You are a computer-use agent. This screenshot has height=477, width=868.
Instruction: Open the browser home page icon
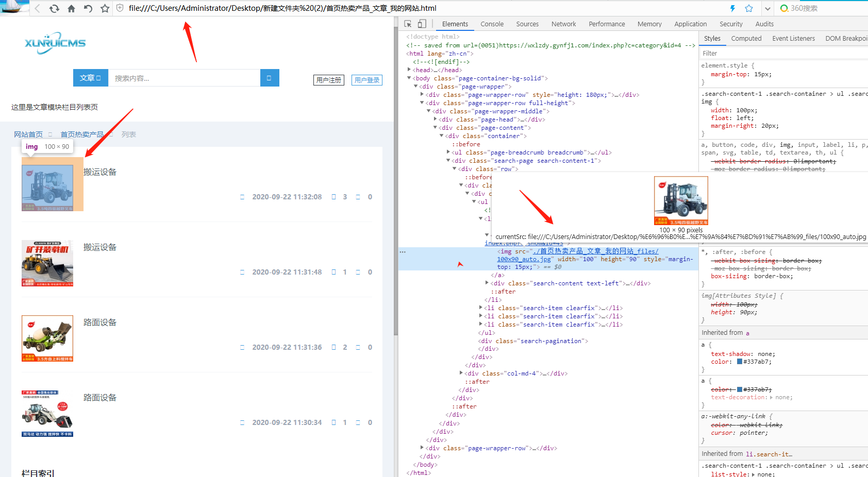point(71,8)
